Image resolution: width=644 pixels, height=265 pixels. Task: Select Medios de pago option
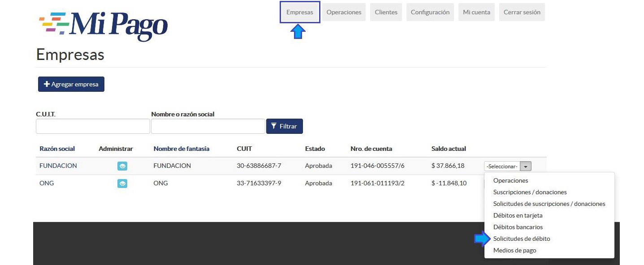pos(514,250)
